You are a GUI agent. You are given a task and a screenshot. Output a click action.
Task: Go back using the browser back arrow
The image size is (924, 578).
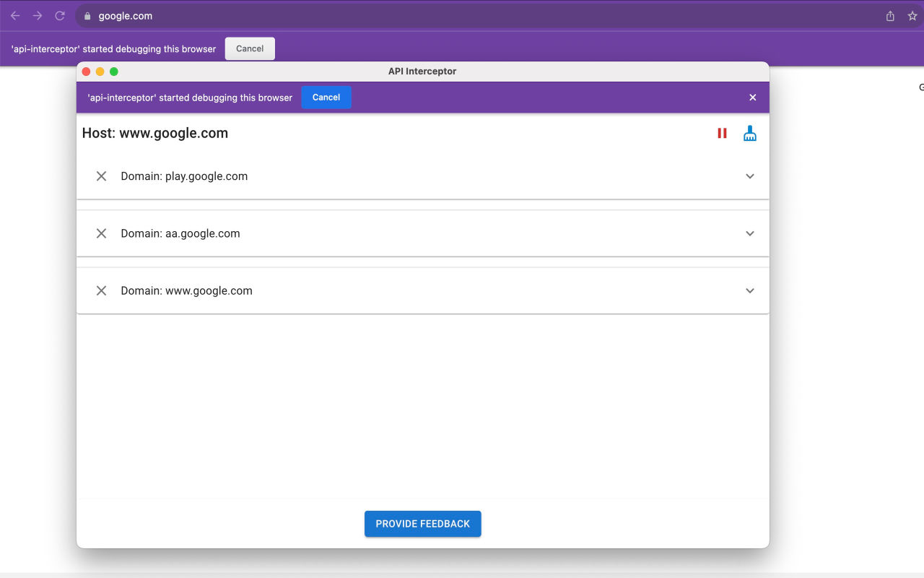(15, 16)
